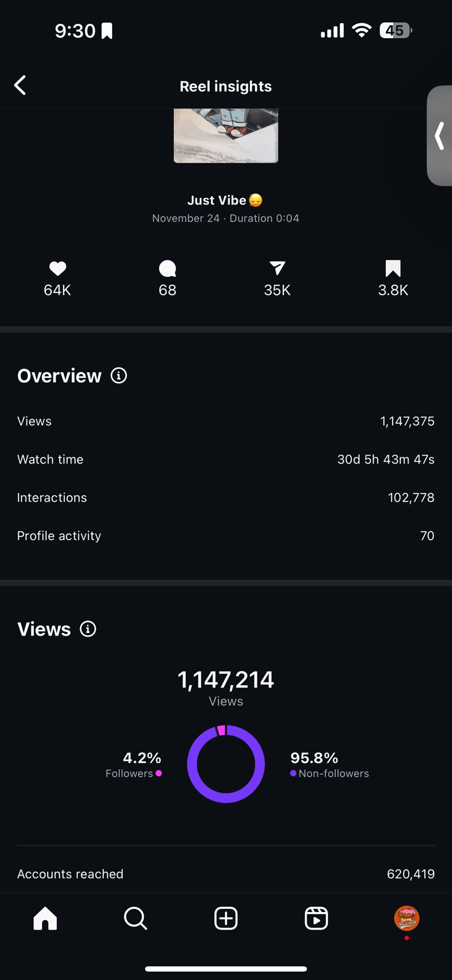Tap the back arrow in the header

pos(20,85)
